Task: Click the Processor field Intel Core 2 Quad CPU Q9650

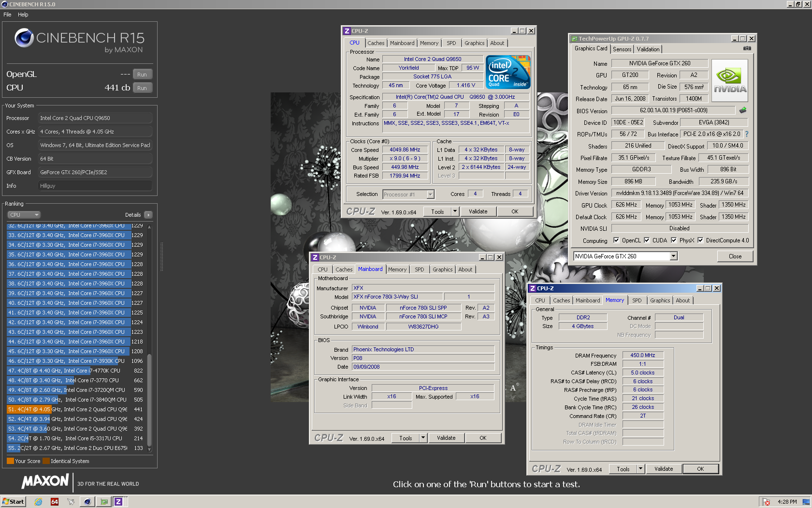Action: coord(95,118)
